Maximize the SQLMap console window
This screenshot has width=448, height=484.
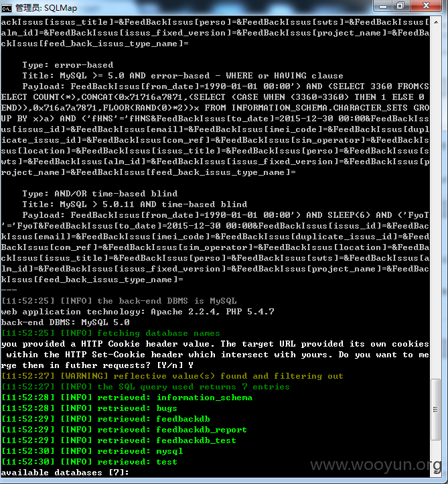(x=401, y=6)
